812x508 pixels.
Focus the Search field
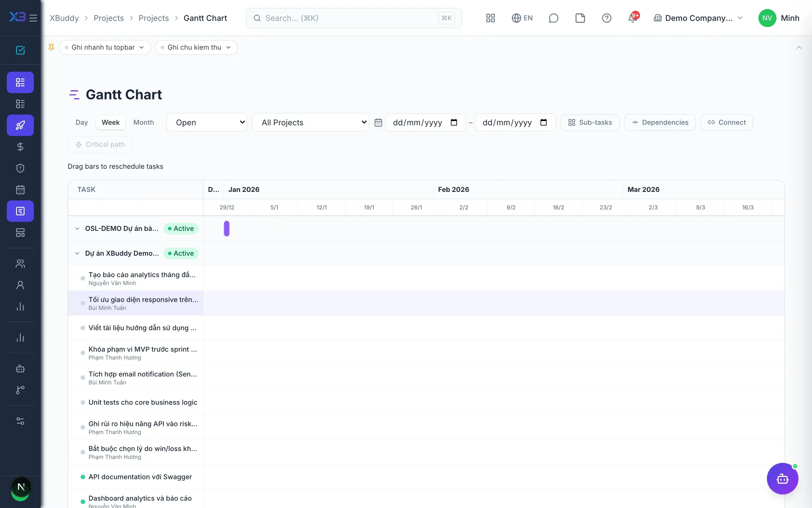click(354, 18)
